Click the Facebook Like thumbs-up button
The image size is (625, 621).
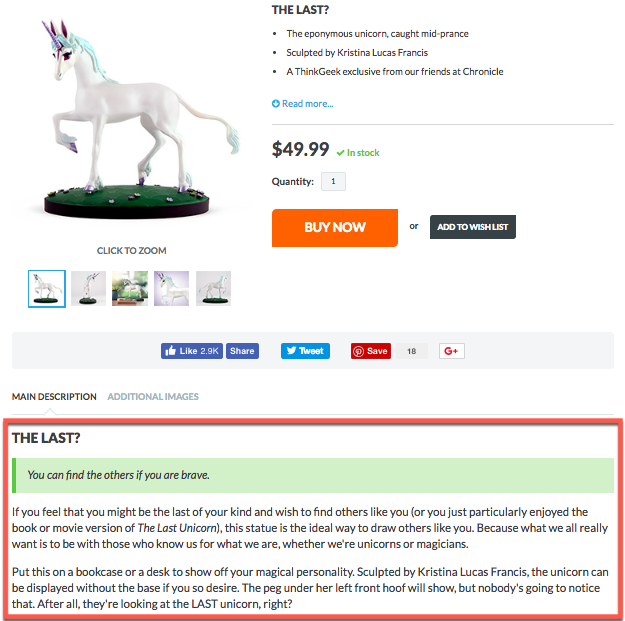click(192, 351)
